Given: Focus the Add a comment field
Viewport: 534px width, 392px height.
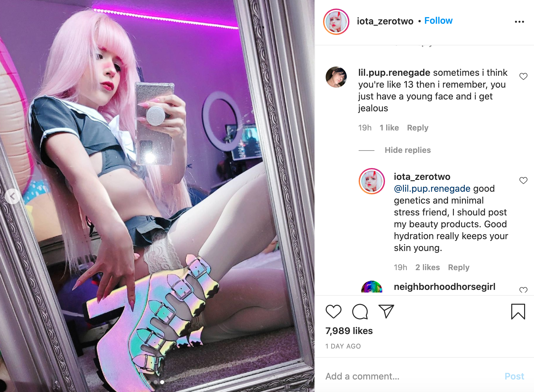Looking at the screenshot, I should coord(412,376).
